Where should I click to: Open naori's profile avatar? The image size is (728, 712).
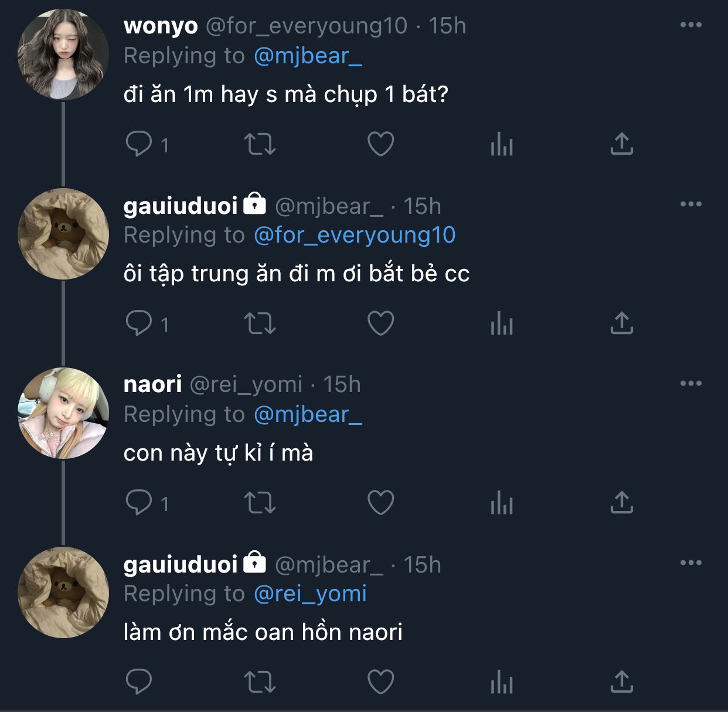pos(63,413)
